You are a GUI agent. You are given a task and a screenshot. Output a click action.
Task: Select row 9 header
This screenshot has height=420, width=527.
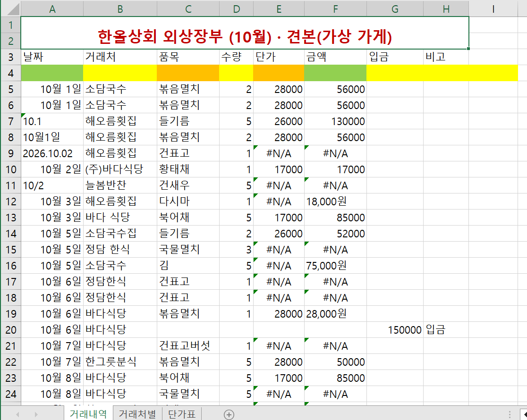click(x=11, y=153)
